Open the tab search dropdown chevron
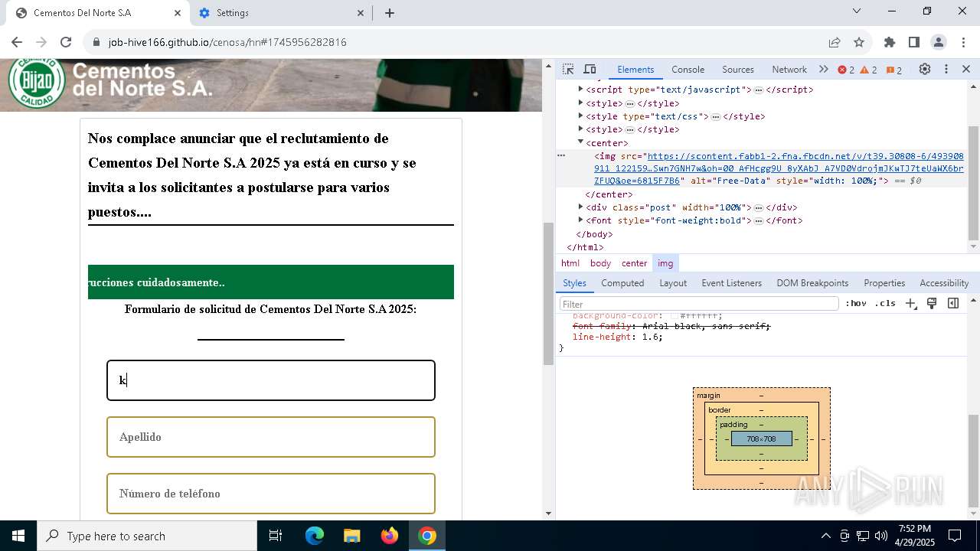This screenshot has width=980, height=551. pos(857,11)
